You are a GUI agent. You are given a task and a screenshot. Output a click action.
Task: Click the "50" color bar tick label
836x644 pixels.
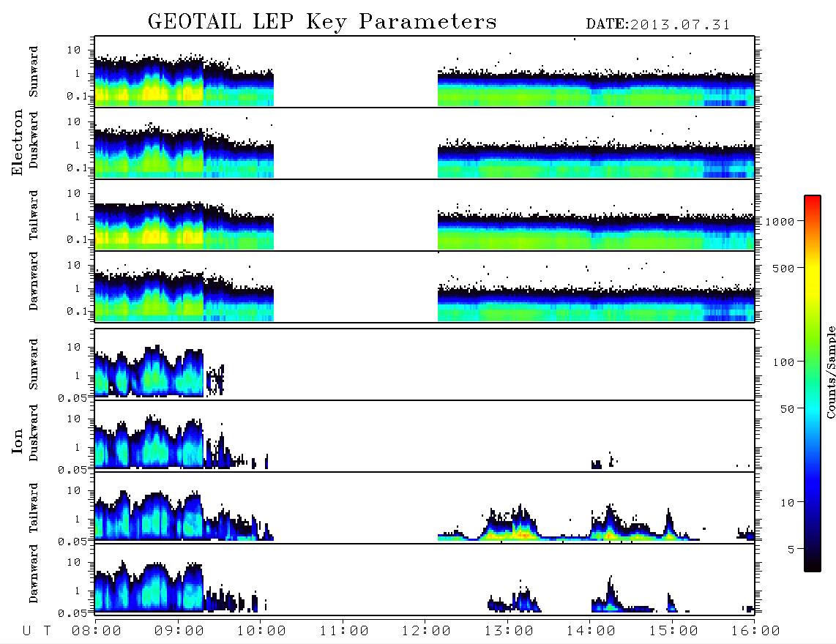787,409
